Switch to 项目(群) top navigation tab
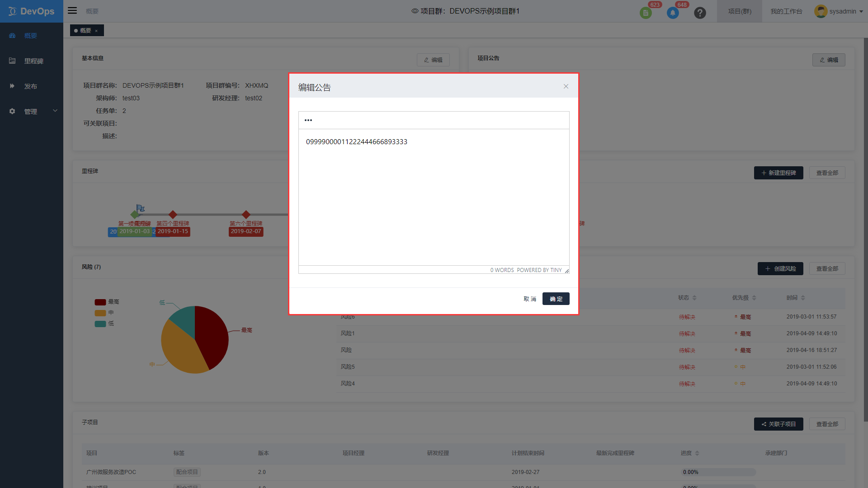This screenshot has width=868, height=488. 740,11
